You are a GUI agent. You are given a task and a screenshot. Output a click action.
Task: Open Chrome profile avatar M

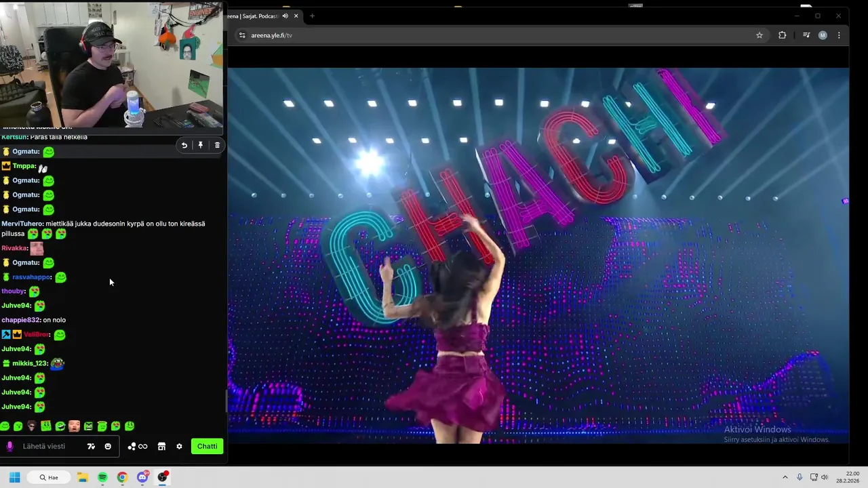[823, 35]
